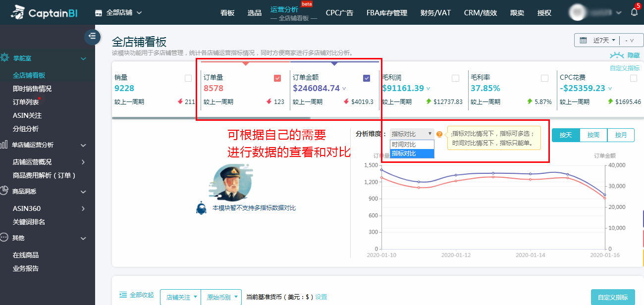Open 业务报告 in sidebar
This screenshot has width=644, height=305.
click(26, 268)
